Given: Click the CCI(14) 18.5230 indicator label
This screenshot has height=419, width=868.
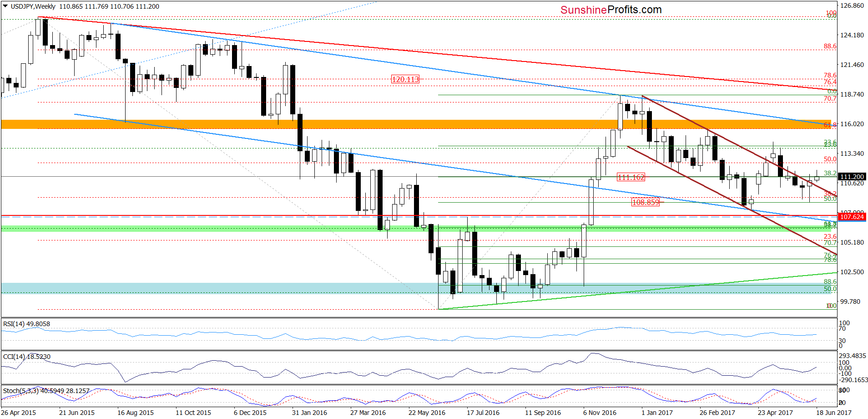Looking at the screenshot, I should coord(26,357).
